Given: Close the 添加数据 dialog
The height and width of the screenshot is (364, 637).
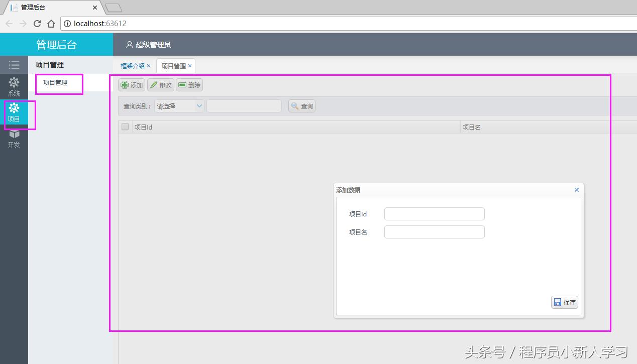Looking at the screenshot, I should click(576, 190).
